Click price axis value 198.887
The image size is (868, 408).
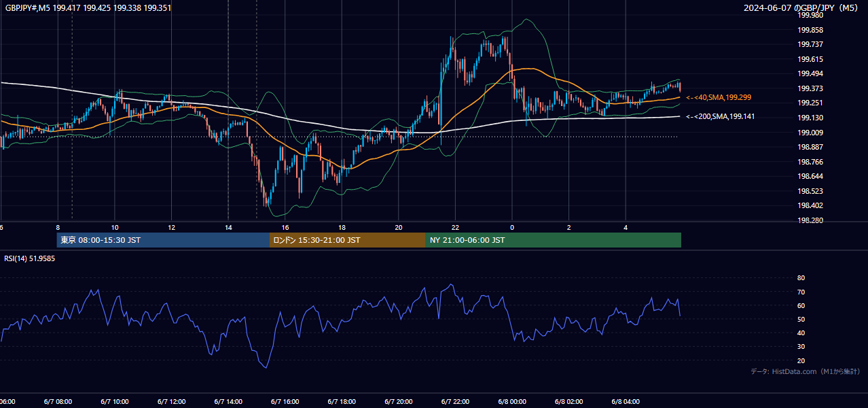810,147
